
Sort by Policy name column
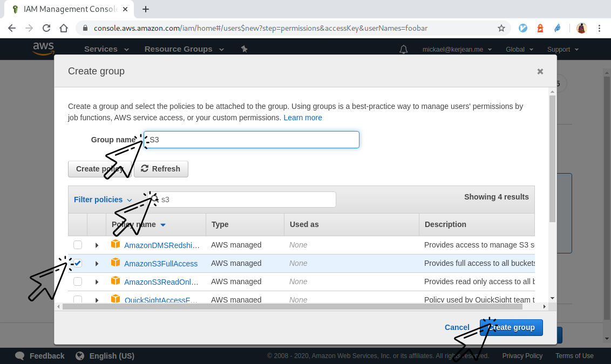coord(139,224)
